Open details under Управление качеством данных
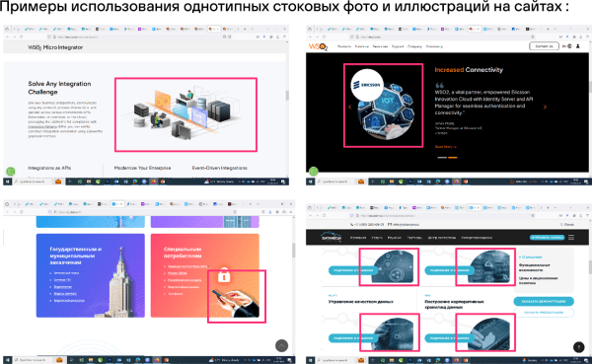Screen dimensions: 592x364 353,338
